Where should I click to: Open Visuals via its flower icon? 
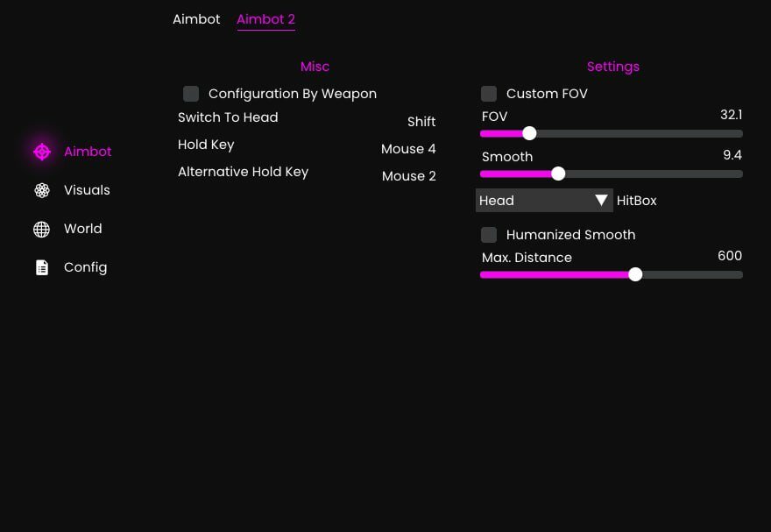pyautogui.click(x=42, y=190)
